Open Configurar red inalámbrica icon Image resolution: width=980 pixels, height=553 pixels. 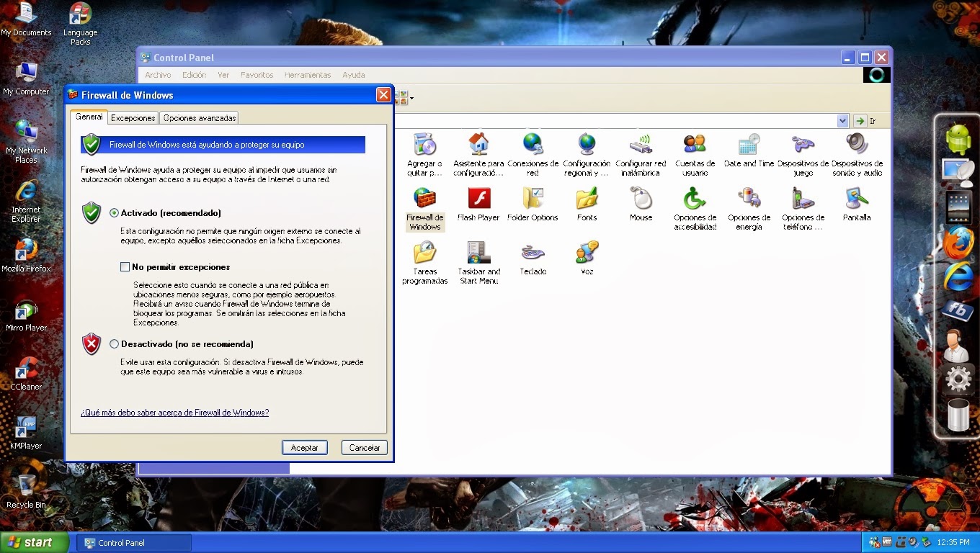click(641, 154)
